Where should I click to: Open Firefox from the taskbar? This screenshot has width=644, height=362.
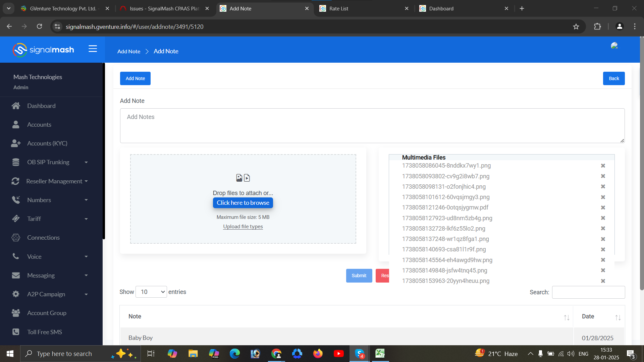click(318, 354)
